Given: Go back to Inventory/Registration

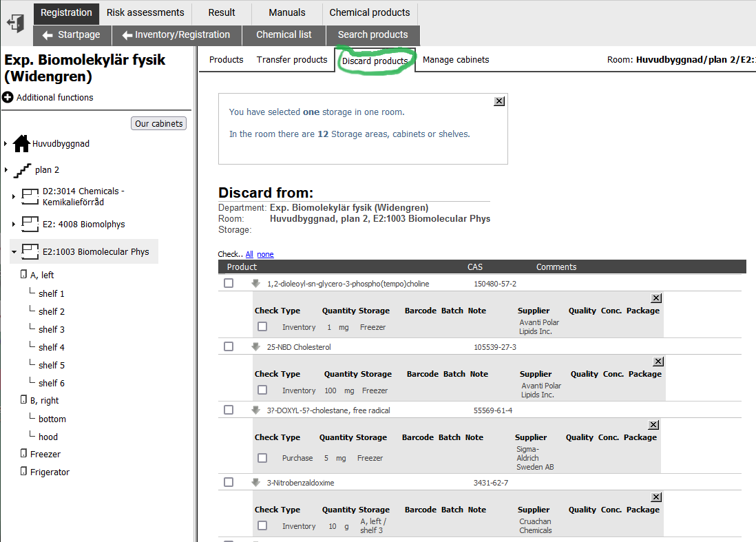Looking at the screenshot, I should click(x=176, y=35).
